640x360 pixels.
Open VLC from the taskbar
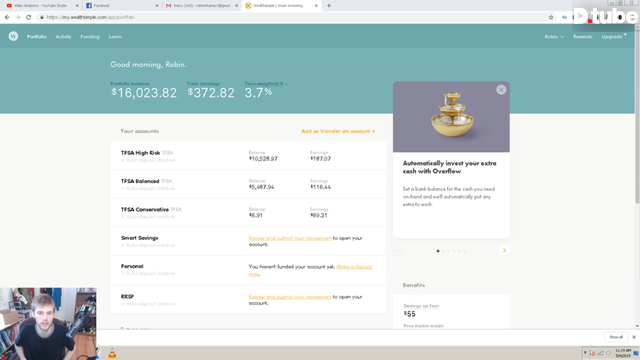112,353
